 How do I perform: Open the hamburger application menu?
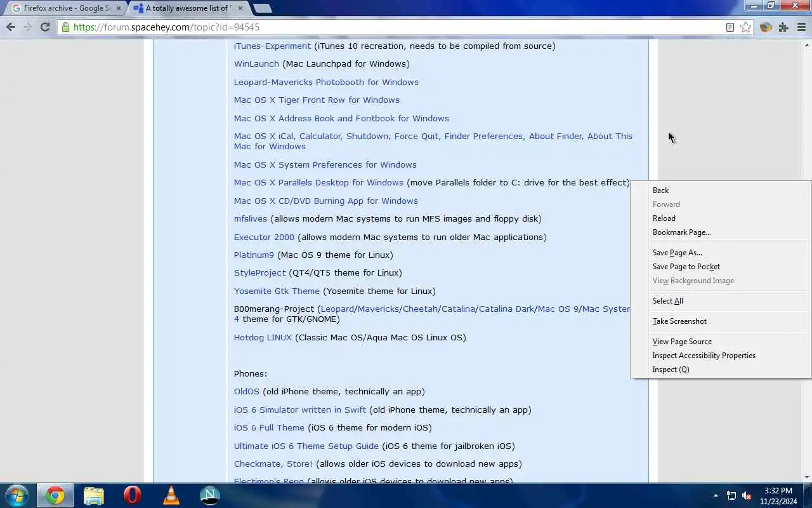tap(801, 27)
